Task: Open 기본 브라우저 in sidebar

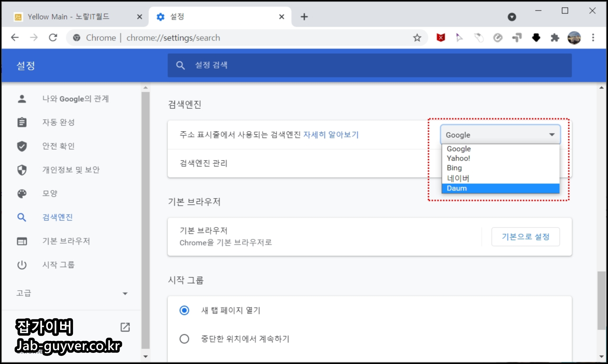Action: (66, 241)
